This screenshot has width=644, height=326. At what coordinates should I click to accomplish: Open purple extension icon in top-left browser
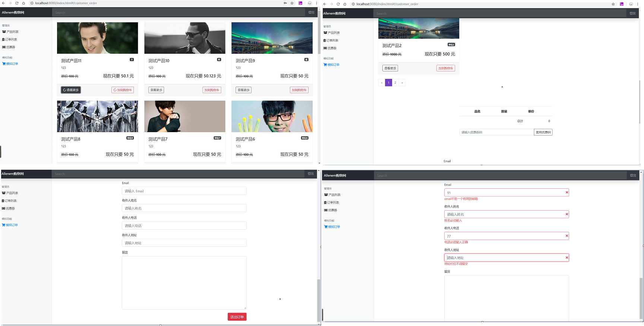coord(300,3)
